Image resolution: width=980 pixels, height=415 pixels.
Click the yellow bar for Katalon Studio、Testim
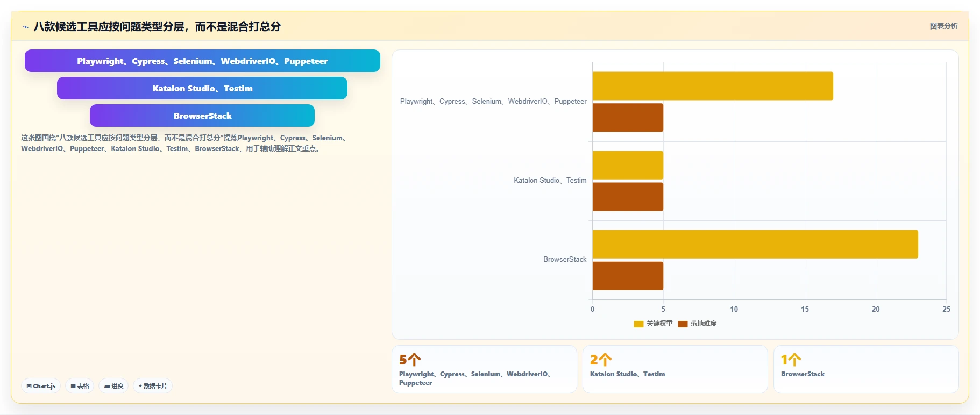628,165
